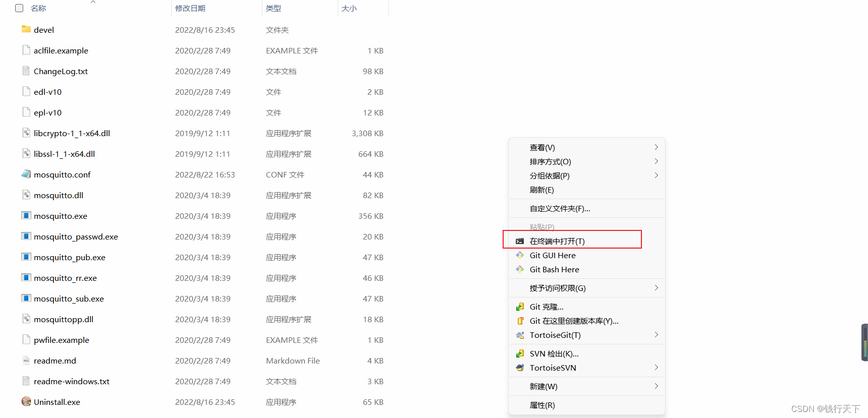Click the ChangeLog.txt text file icon
This screenshot has width=868, height=418.
(x=26, y=71)
